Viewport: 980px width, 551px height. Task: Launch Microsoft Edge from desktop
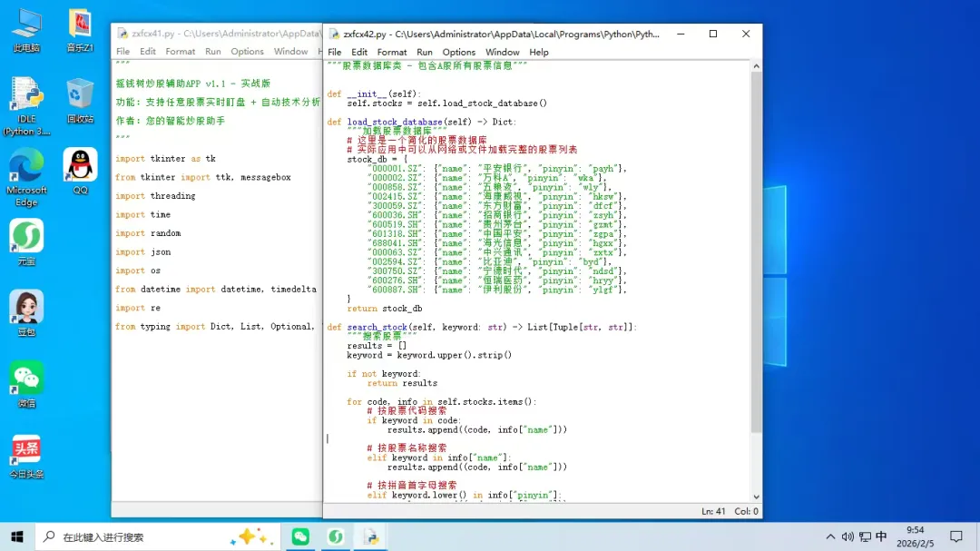pos(26,178)
